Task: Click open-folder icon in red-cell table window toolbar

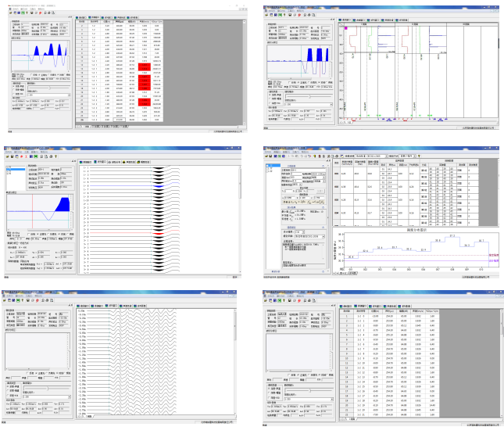Action: 10,14
